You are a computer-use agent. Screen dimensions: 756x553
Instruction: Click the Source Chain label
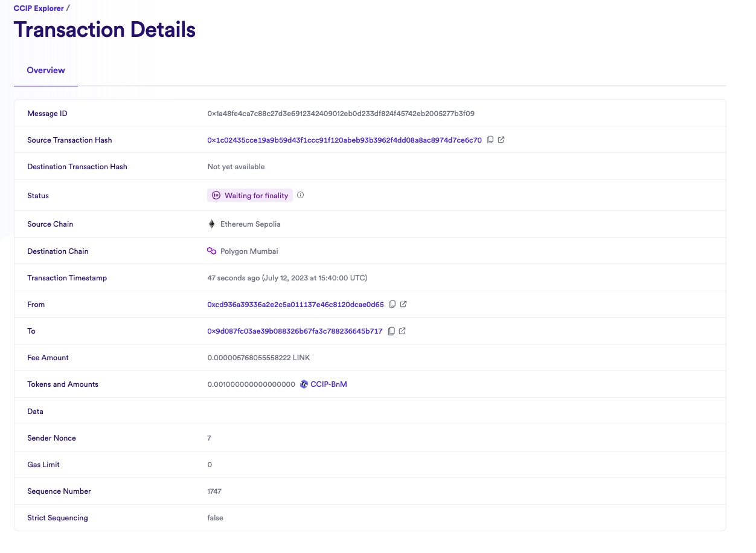click(50, 224)
